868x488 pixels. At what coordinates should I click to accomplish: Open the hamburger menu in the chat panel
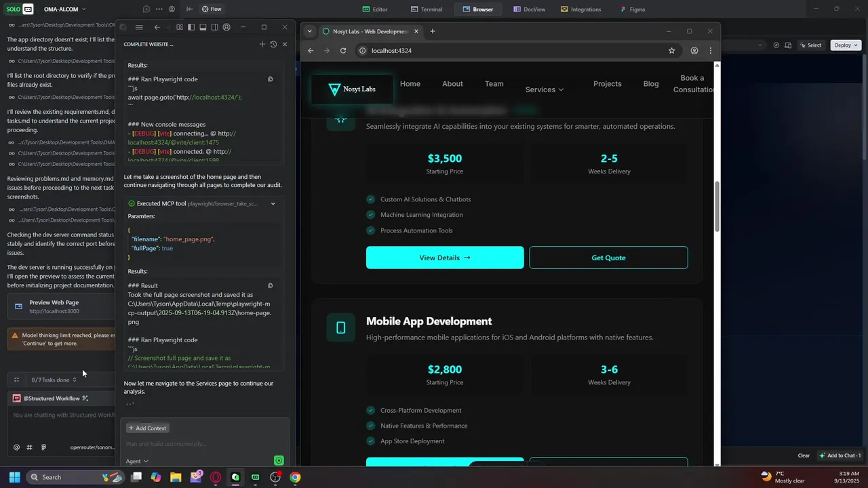click(x=139, y=27)
